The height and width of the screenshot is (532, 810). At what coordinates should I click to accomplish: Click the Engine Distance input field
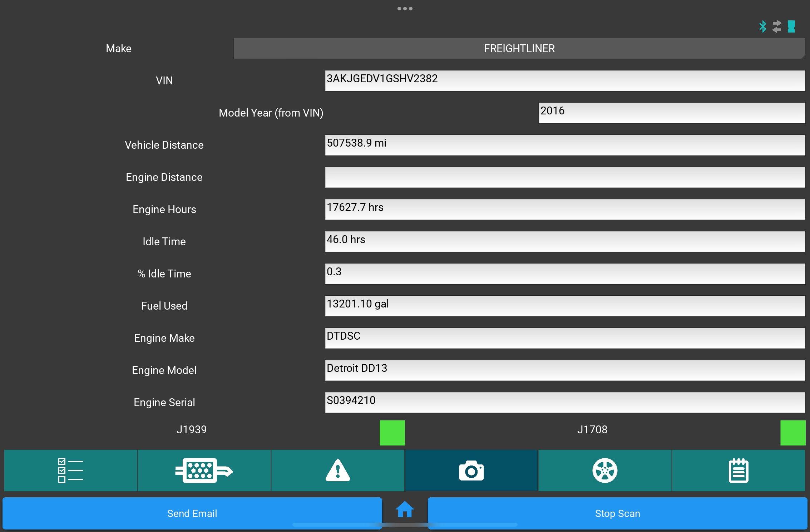click(564, 177)
